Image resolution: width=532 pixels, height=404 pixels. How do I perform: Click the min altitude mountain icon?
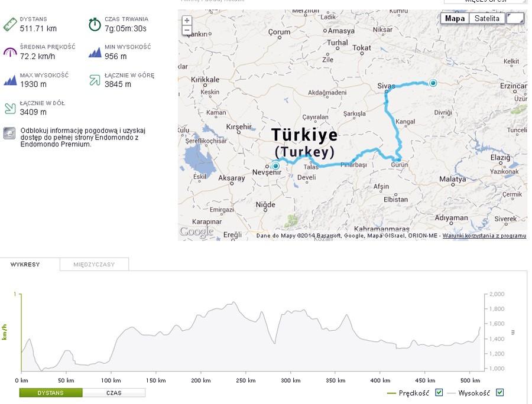[x=95, y=52]
